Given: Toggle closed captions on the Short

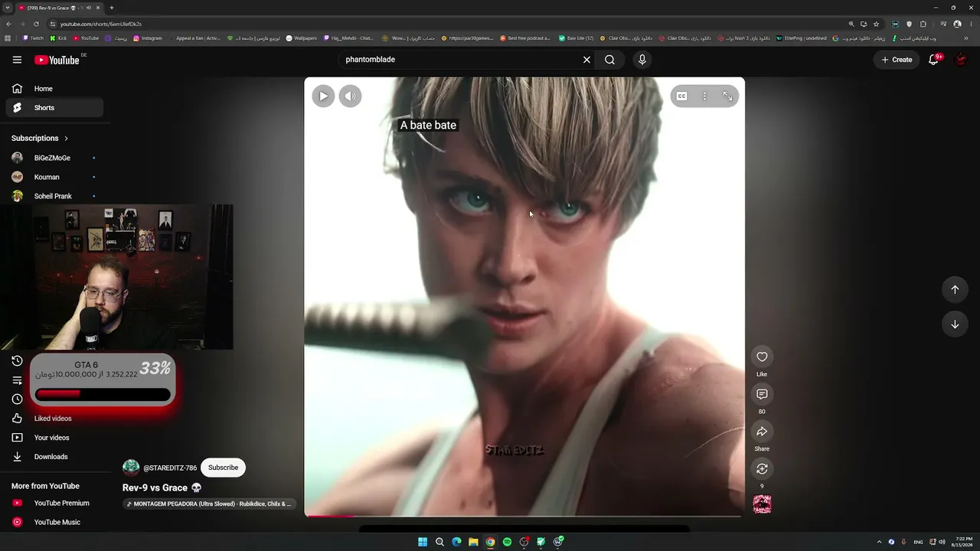Looking at the screenshot, I should (x=681, y=96).
